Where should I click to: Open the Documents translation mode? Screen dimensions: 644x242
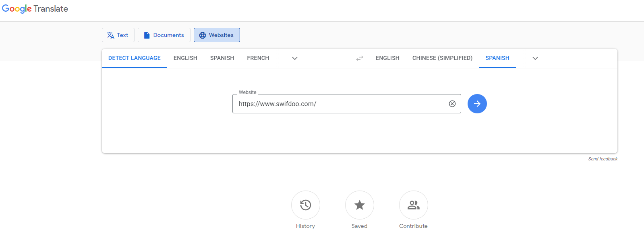[x=164, y=35]
